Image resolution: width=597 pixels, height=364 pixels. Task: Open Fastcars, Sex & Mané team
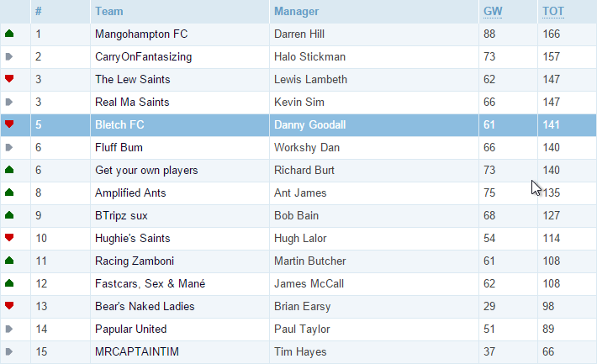[x=150, y=283]
